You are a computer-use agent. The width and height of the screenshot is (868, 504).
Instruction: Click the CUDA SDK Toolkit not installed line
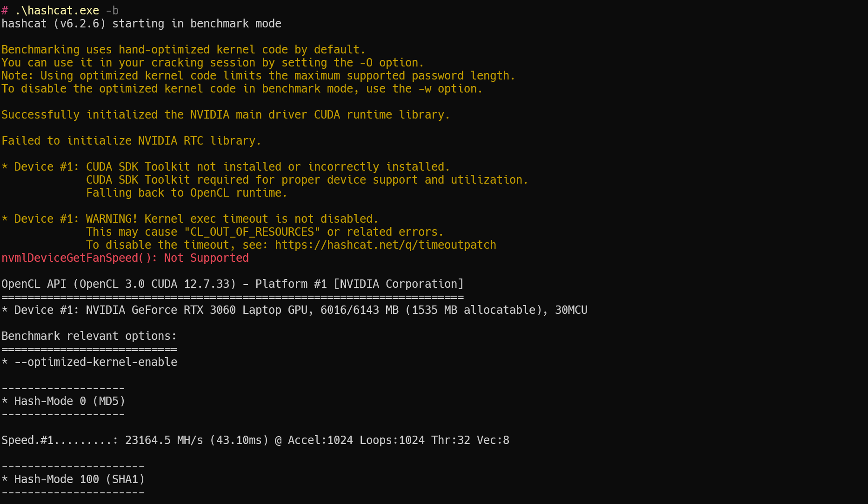(267, 167)
